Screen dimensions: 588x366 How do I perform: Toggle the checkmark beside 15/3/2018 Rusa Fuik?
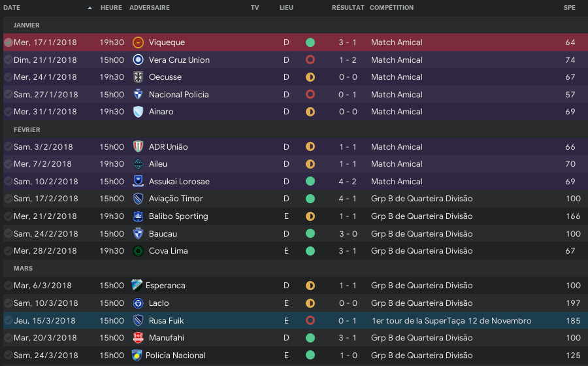8,321
